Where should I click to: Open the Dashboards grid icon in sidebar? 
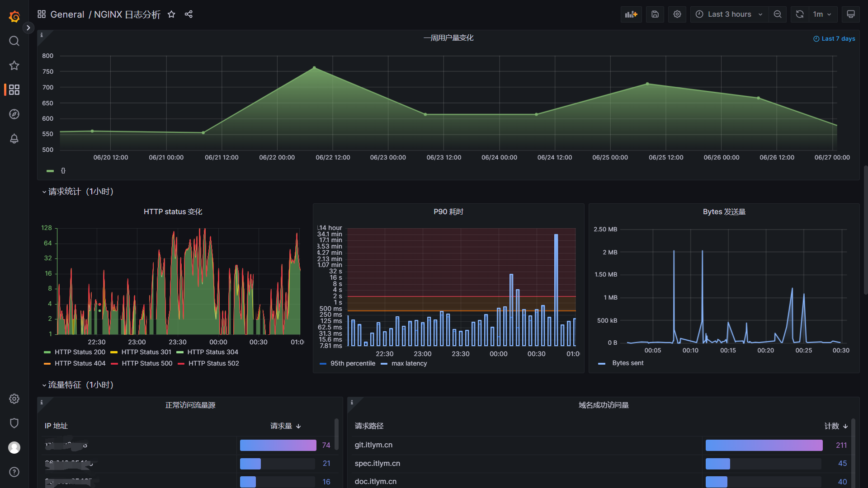[14, 89]
